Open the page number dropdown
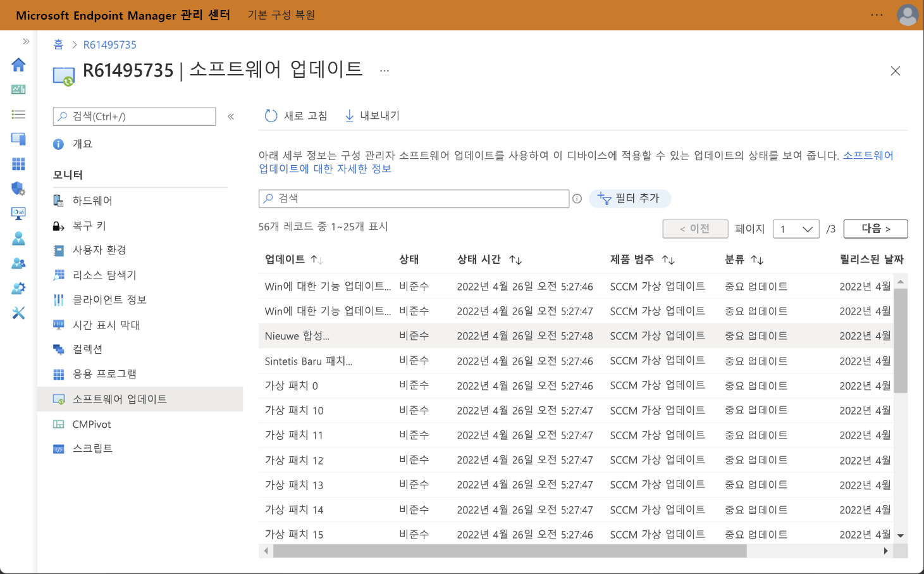 click(x=796, y=229)
